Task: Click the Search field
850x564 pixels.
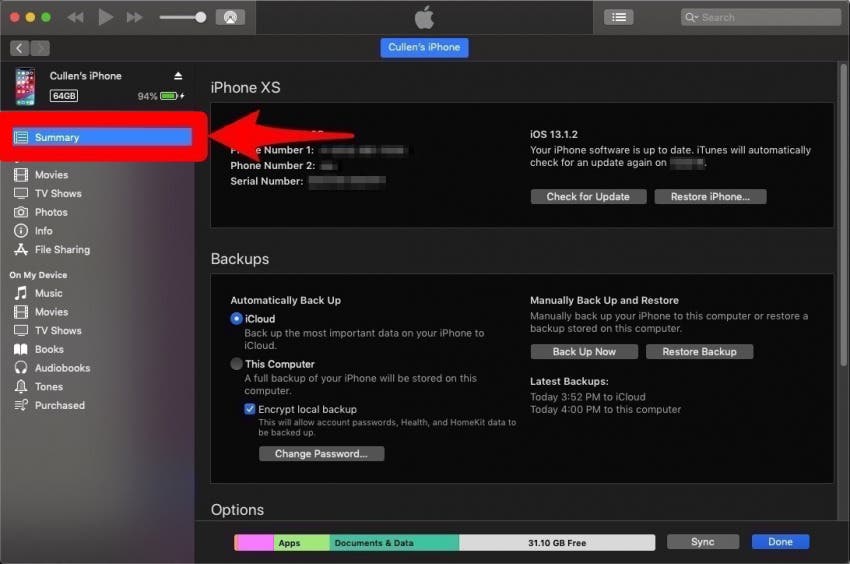Action: (x=760, y=17)
